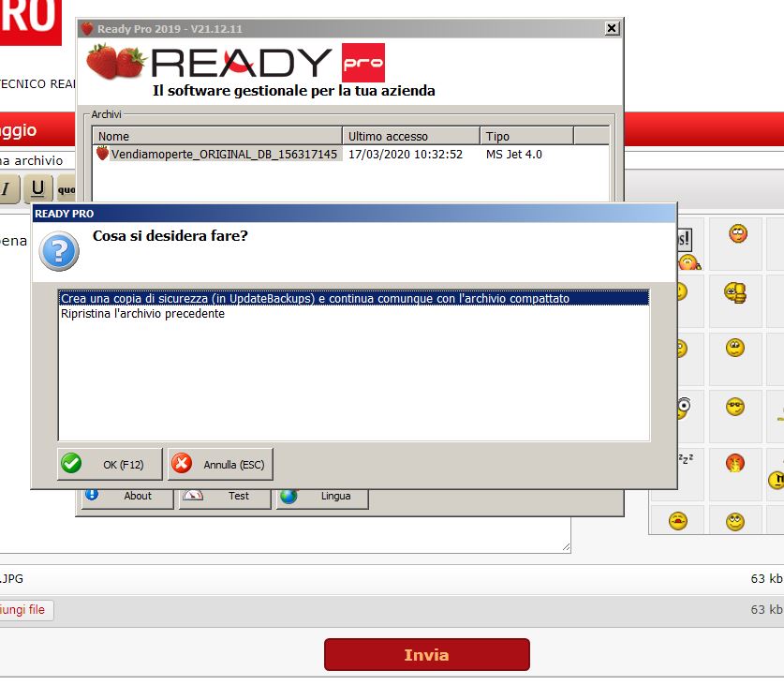This screenshot has width=784, height=685.
Task: Insert the thumbs-up emoticon
Action: [735, 292]
